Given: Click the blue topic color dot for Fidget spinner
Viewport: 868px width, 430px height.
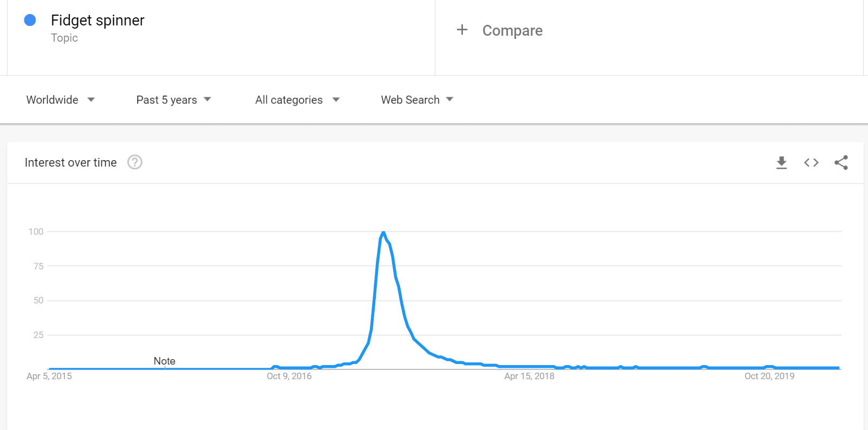Looking at the screenshot, I should (x=30, y=20).
